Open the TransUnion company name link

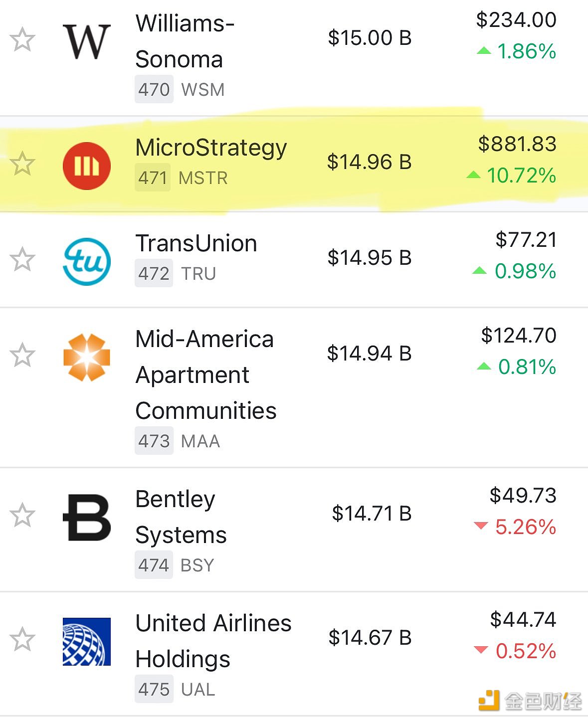(196, 243)
